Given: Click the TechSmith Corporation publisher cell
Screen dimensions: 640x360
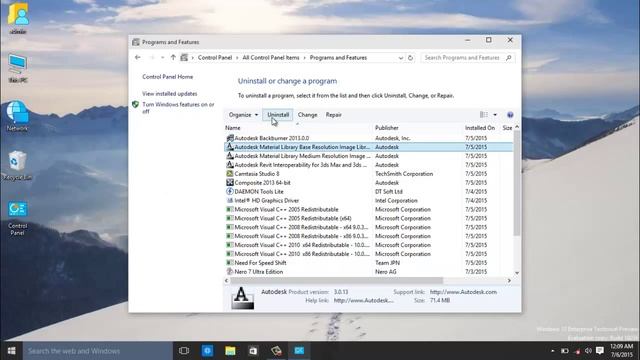Looking at the screenshot, I should [x=404, y=173].
